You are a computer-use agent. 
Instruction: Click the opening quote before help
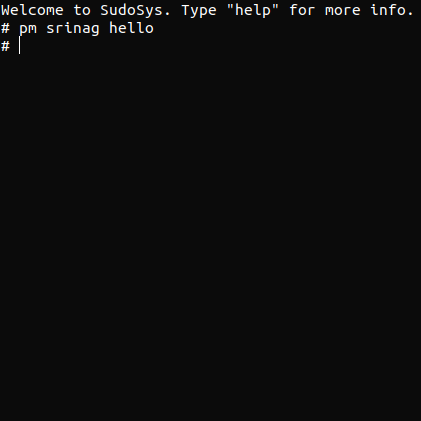click(230, 6)
